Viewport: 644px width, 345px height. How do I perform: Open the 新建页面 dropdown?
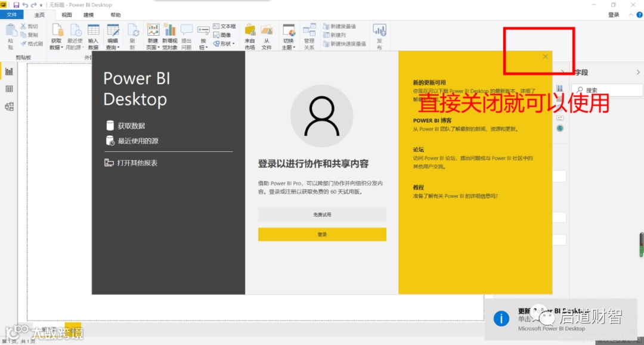click(153, 36)
